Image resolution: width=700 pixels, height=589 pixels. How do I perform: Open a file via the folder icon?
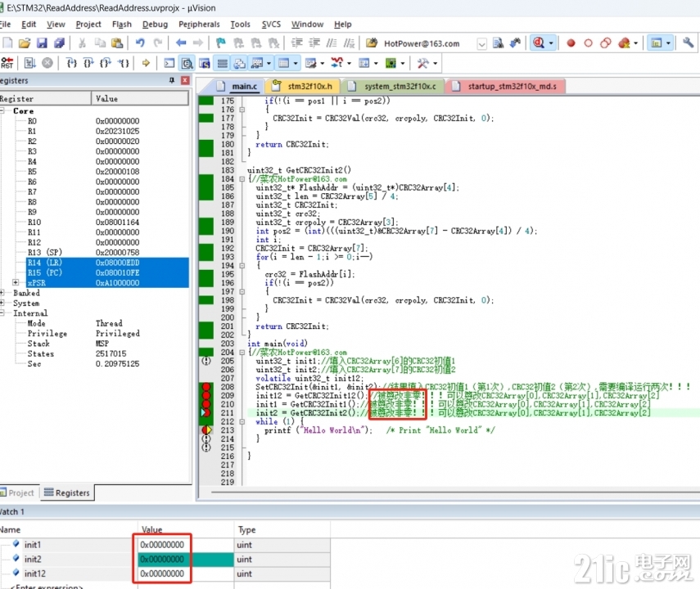tap(25, 43)
